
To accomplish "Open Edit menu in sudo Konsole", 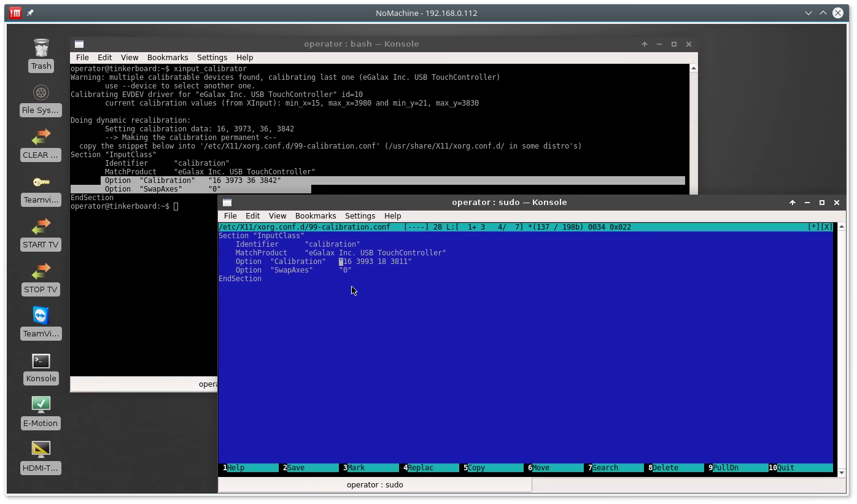I will click(252, 216).
